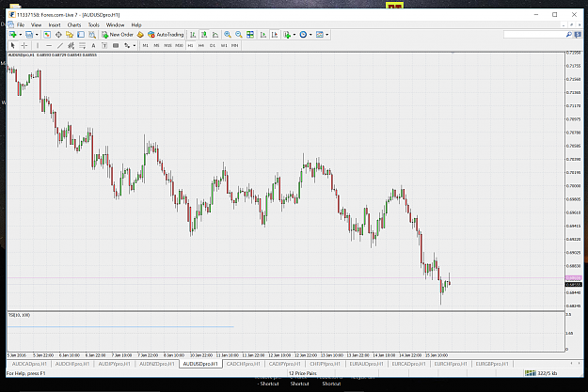The width and height of the screenshot is (588, 392).
Task: Select the crosshair tool
Action: point(24,46)
